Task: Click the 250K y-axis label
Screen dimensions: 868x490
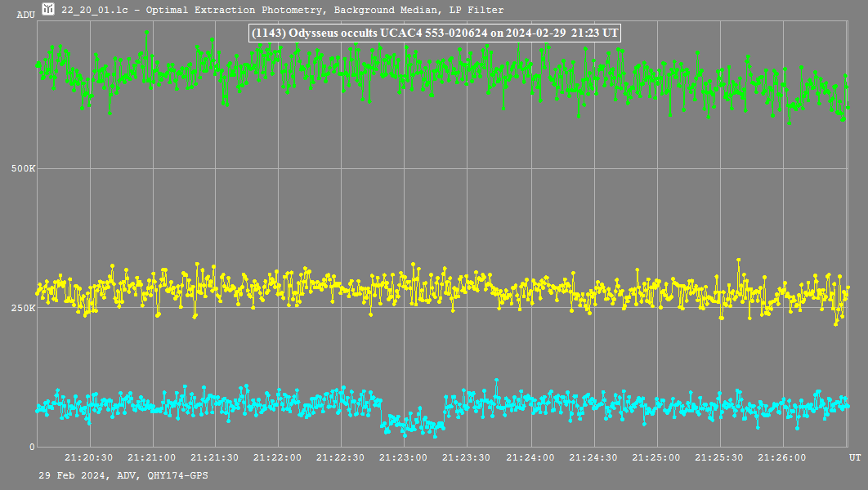Action: click(22, 308)
